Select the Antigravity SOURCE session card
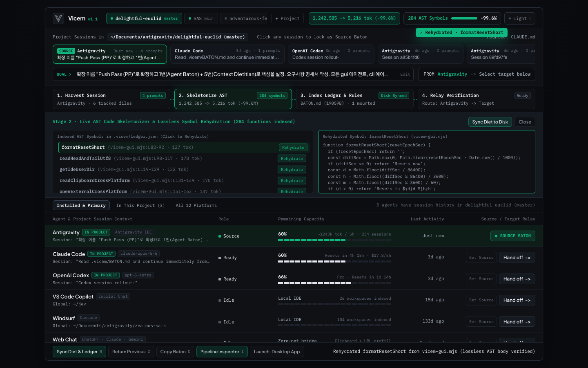The width and height of the screenshot is (588, 368). click(x=110, y=54)
